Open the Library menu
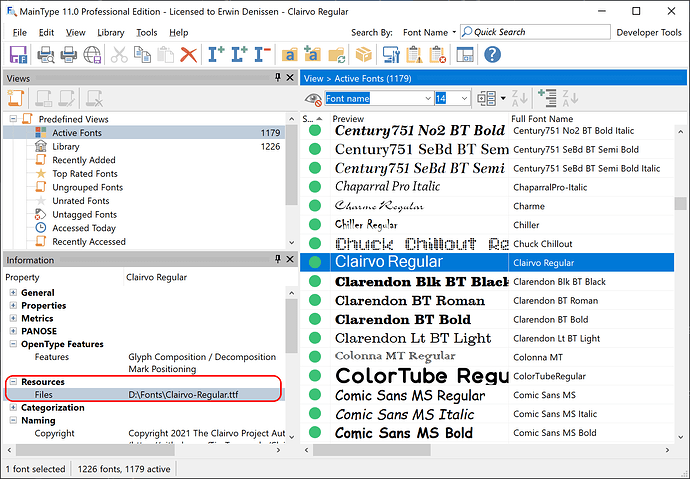 pos(111,32)
